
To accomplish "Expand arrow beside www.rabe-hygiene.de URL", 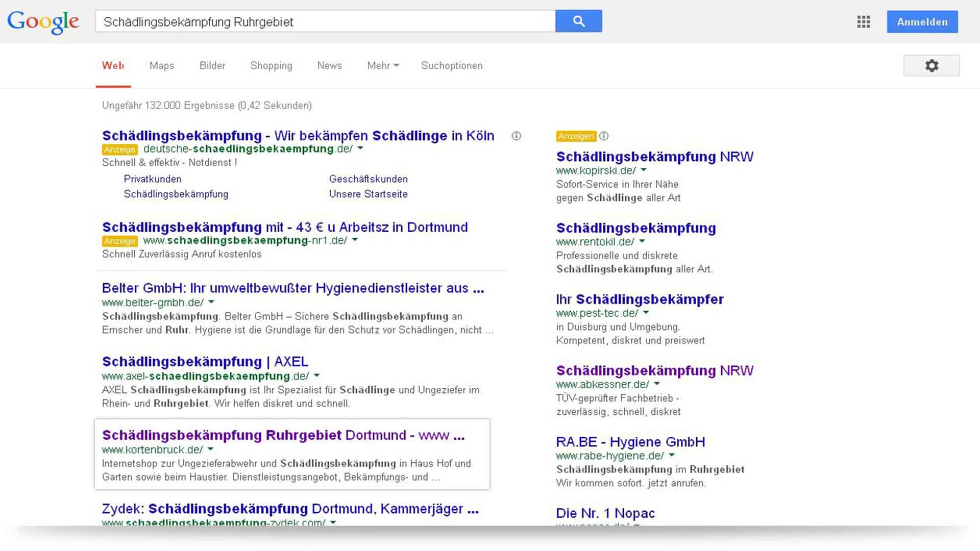I will point(672,455).
